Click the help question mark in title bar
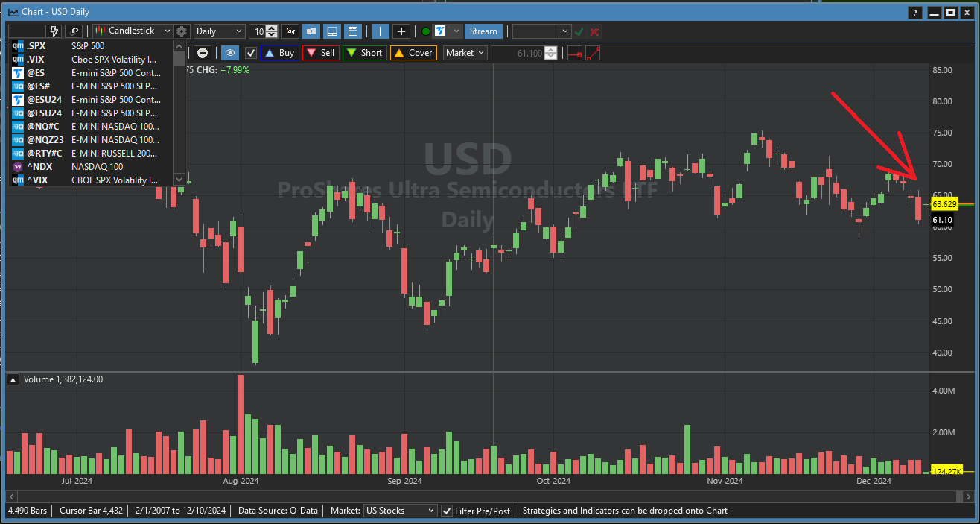 click(x=914, y=13)
